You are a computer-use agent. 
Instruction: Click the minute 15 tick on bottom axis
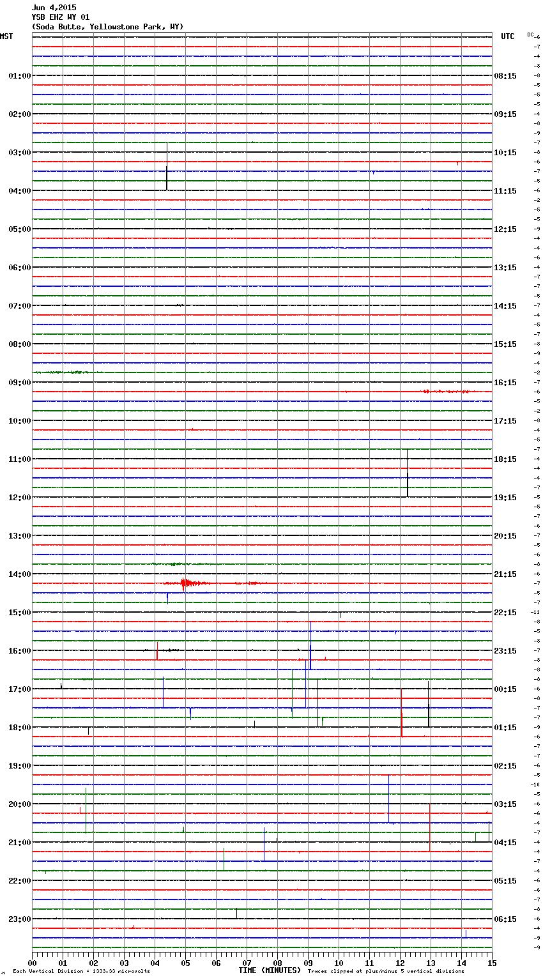tap(491, 963)
